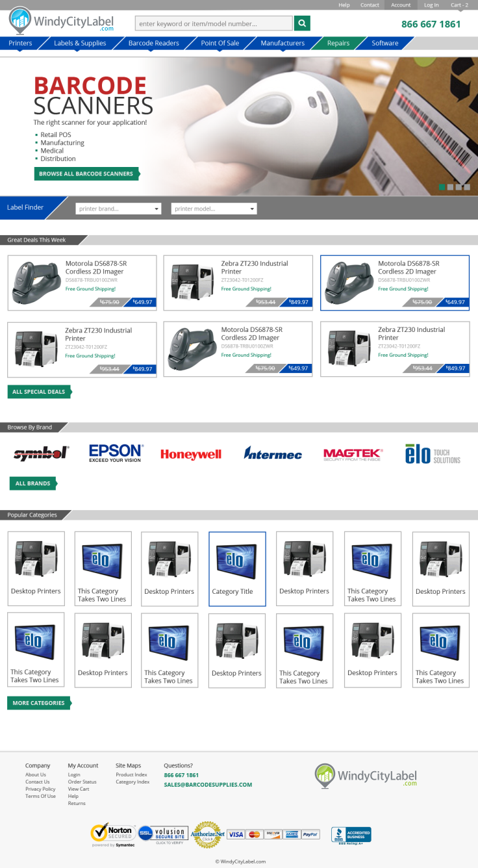Click Returns footer link
478x868 pixels.
click(x=77, y=803)
